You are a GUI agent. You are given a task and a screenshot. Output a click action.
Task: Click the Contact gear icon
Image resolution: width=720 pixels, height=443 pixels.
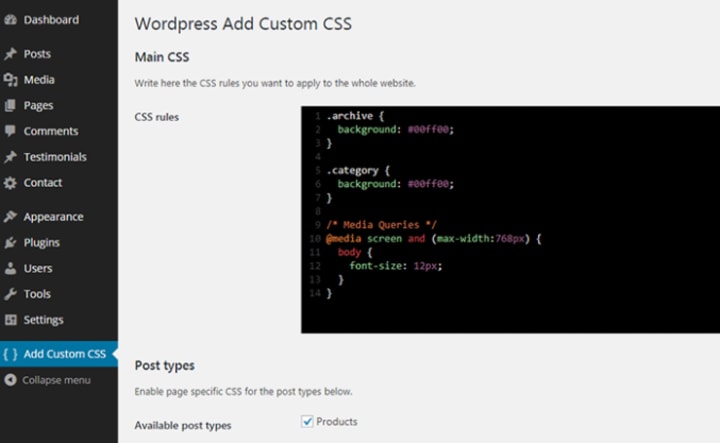pyautogui.click(x=11, y=183)
